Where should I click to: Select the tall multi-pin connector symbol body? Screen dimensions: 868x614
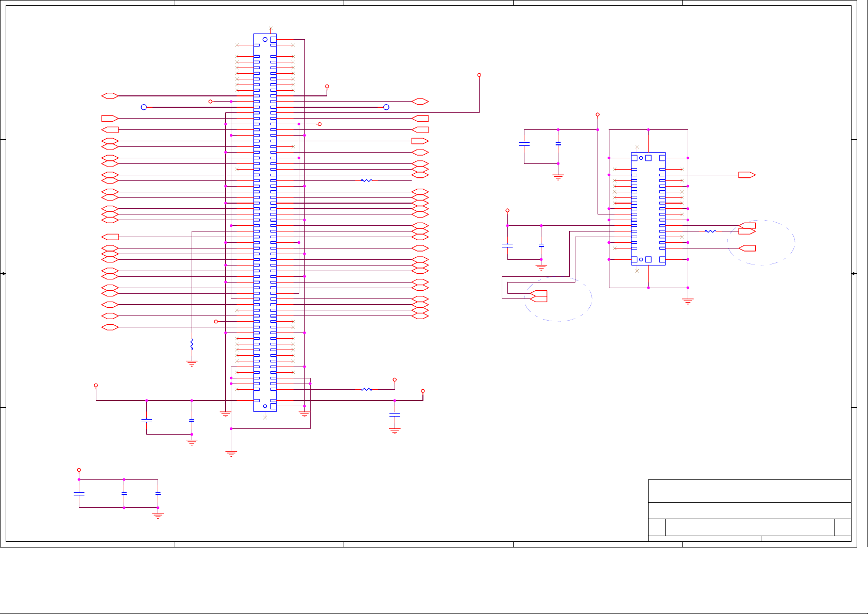click(265, 223)
